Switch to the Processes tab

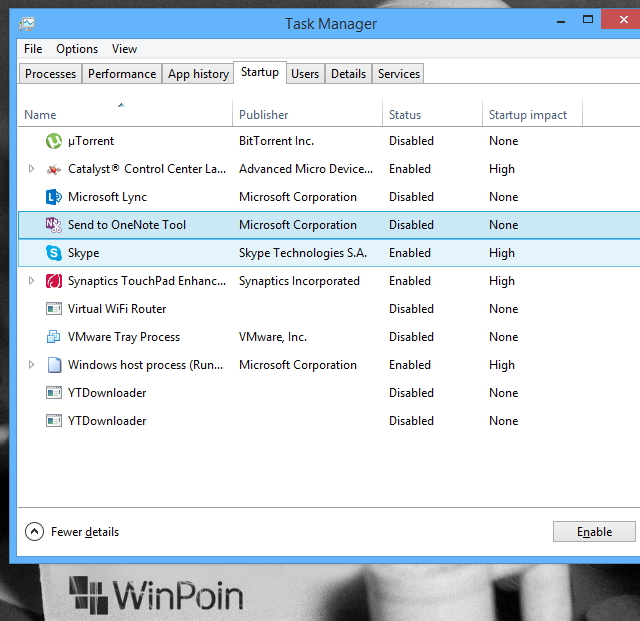pyautogui.click(x=51, y=74)
